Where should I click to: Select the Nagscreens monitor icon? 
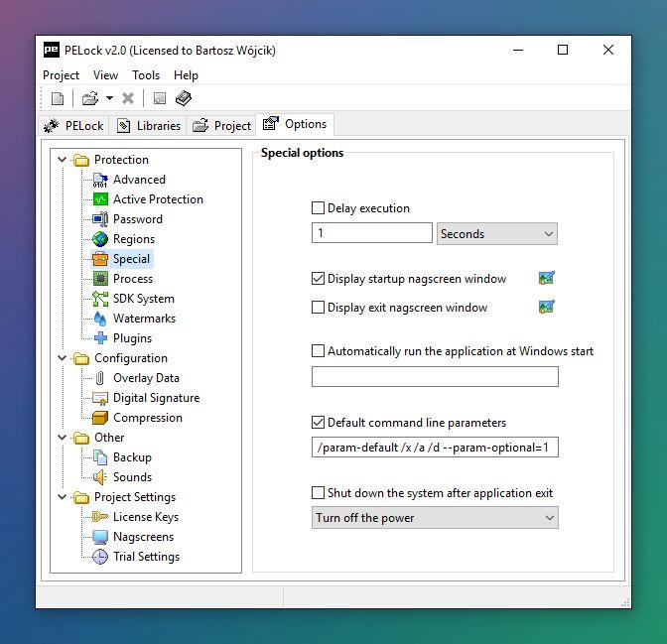(x=100, y=537)
